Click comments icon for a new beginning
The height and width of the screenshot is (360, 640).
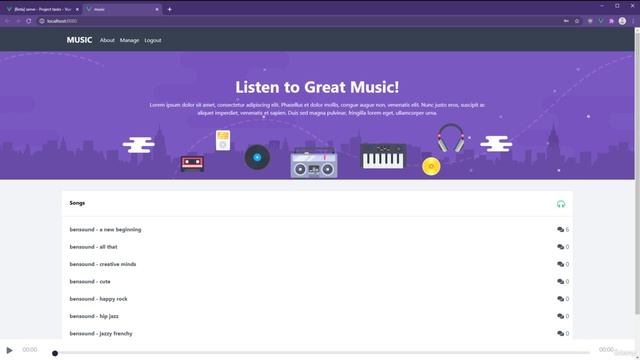[x=560, y=229]
